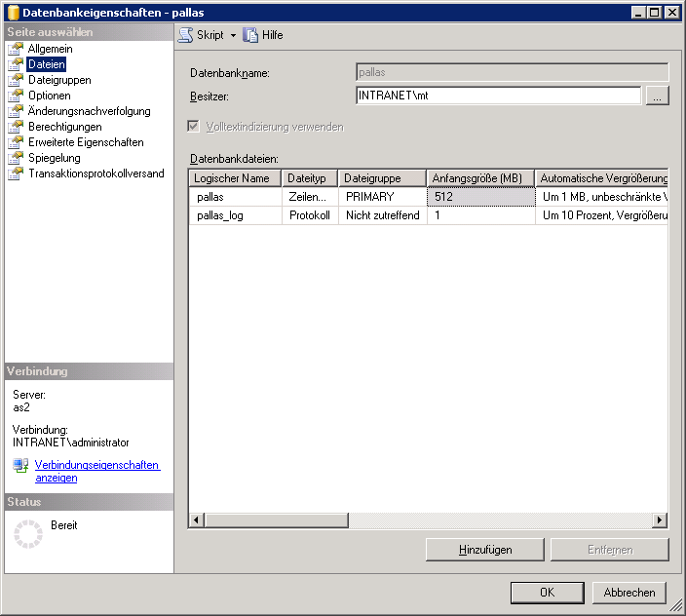Click the Allgemein page icon
686x616 pixels.
coord(16,49)
